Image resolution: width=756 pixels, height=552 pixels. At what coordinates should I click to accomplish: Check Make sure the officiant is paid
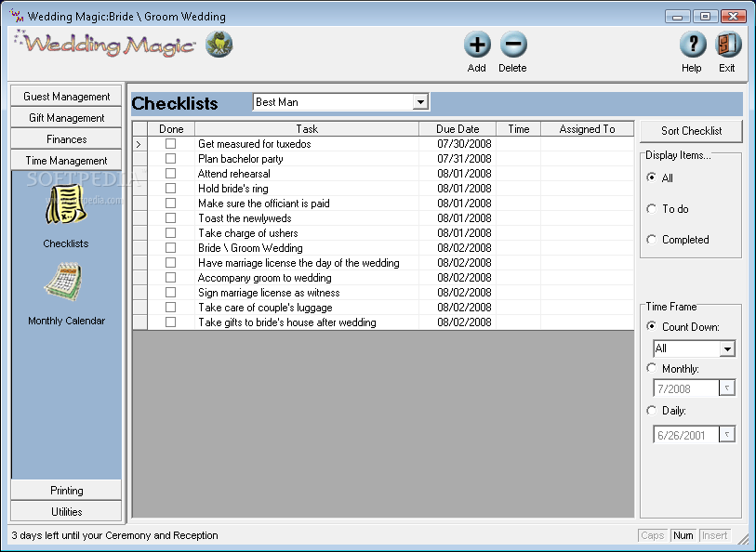tap(171, 204)
